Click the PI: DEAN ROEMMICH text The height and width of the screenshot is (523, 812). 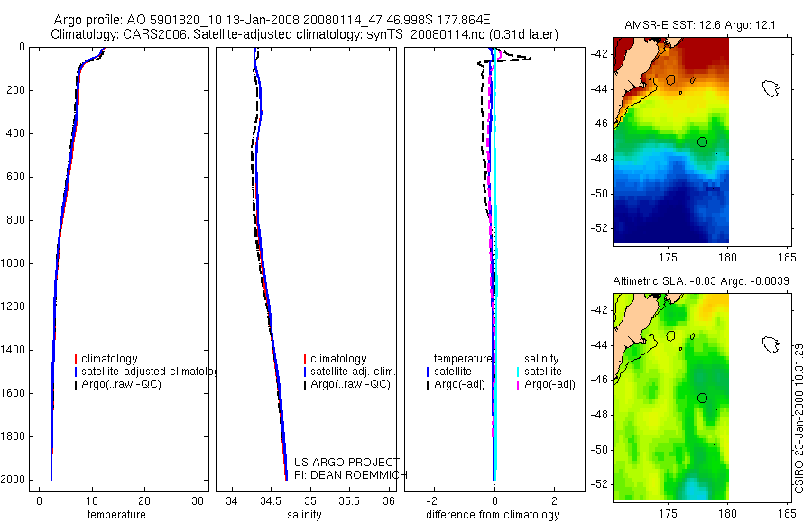pyautogui.click(x=351, y=475)
